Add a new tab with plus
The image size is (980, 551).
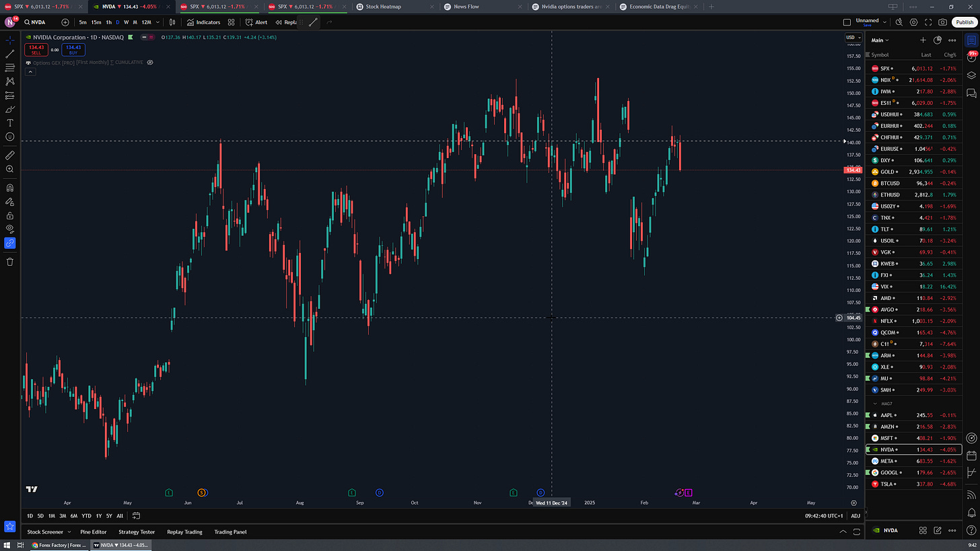pyautogui.click(x=711, y=6)
